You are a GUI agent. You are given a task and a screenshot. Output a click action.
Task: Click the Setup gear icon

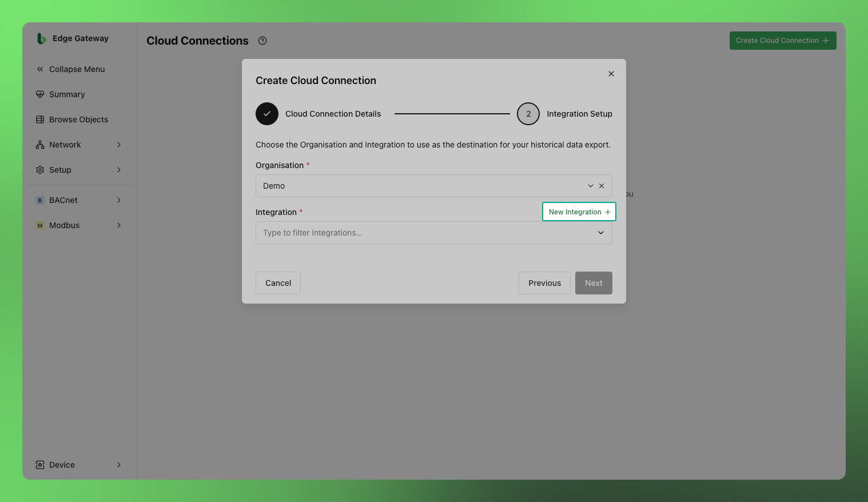tap(40, 170)
